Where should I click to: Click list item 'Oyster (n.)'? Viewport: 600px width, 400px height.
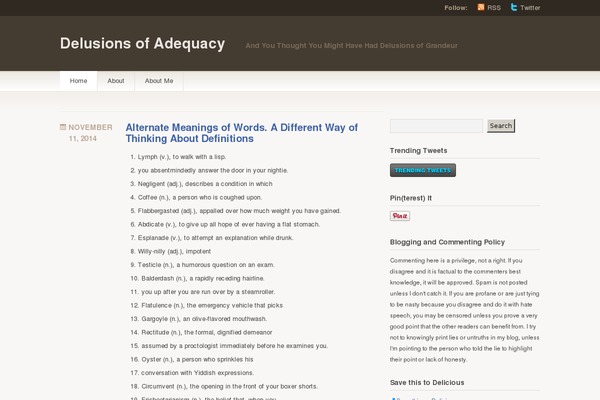coord(197,359)
